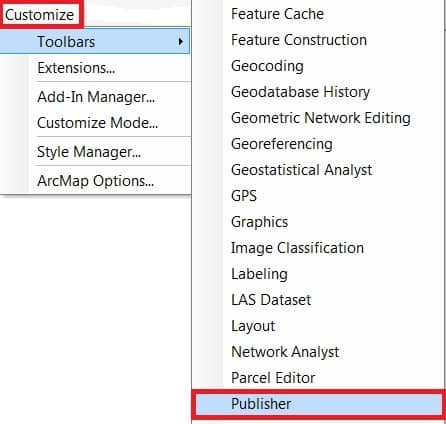Select the Georeferencing toolbar
The image size is (446, 424).
click(319, 144)
